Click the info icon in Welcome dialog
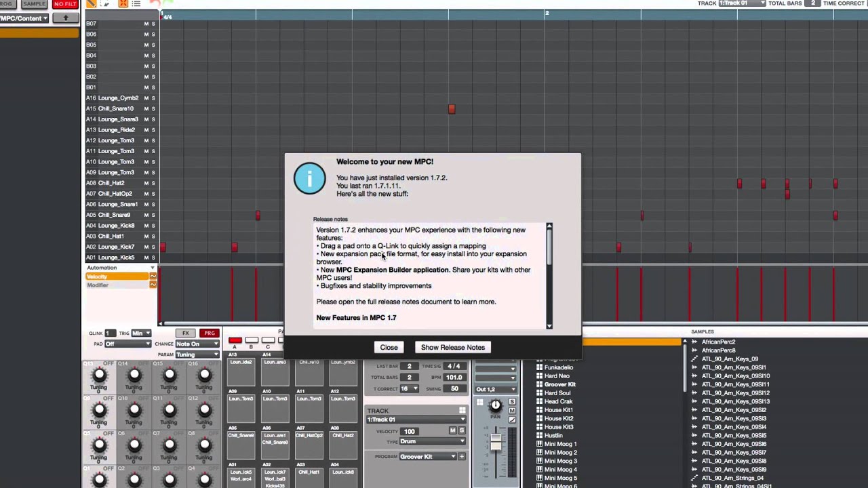Image resolution: width=868 pixels, height=488 pixels. (x=309, y=178)
